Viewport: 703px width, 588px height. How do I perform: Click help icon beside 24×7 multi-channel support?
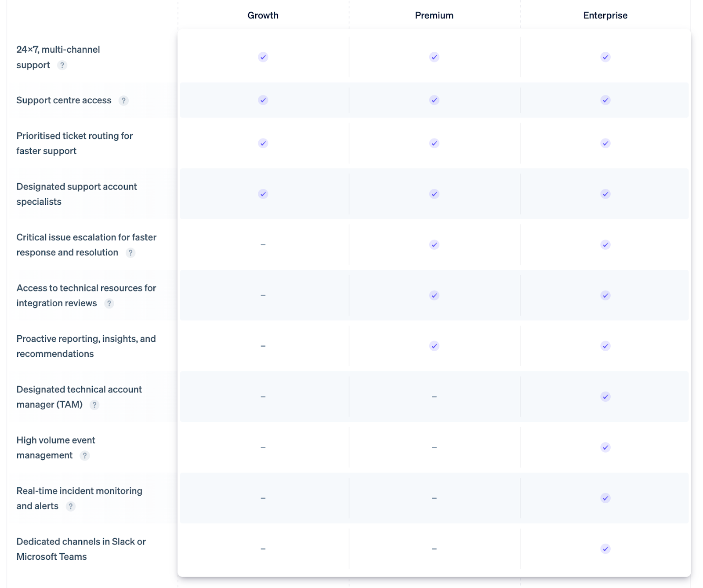(62, 65)
